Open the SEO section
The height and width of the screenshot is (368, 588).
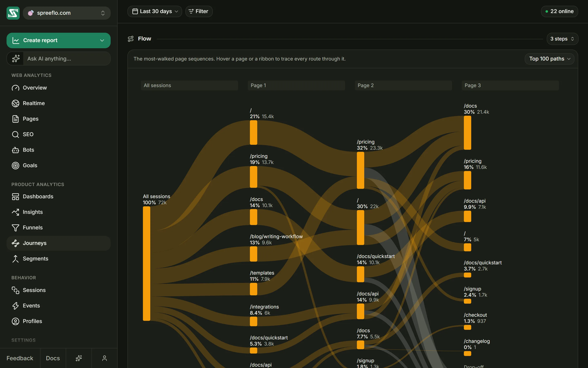[x=58, y=134]
